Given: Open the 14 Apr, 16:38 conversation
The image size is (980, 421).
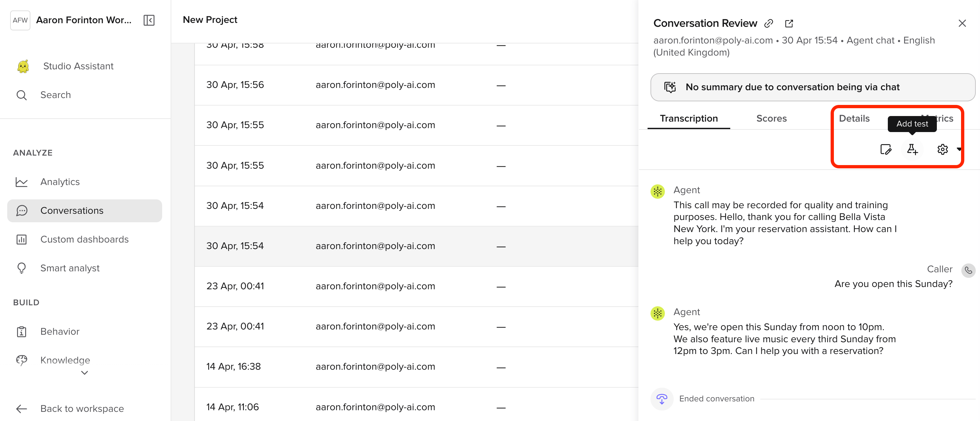Looking at the screenshot, I should pyautogui.click(x=416, y=367).
